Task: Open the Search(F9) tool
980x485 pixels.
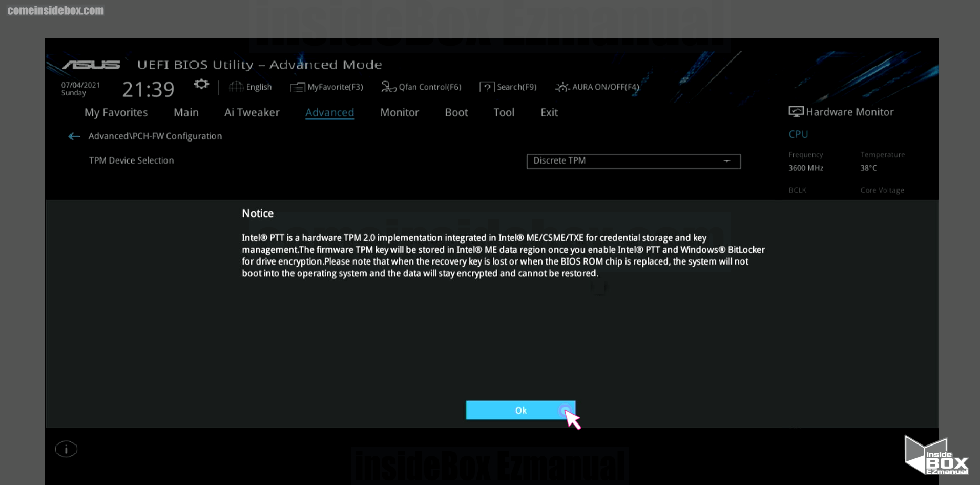Action: [x=508, y=87]
